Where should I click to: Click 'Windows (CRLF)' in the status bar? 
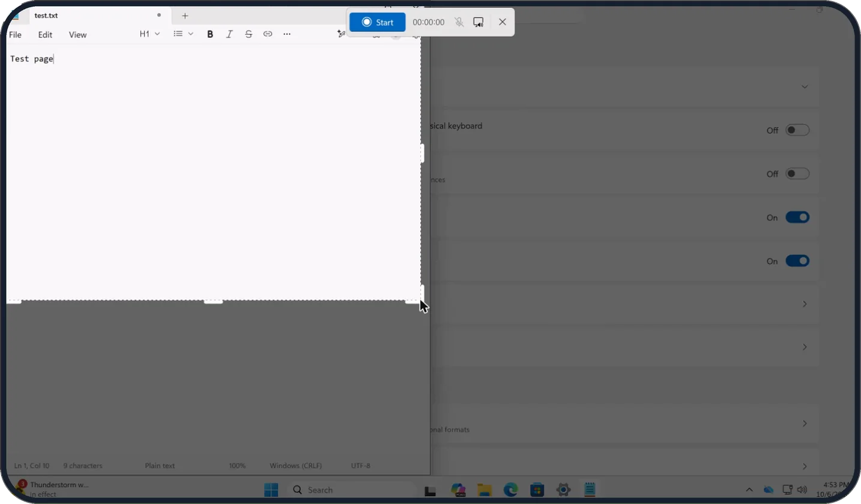pyautogui.click(x=296, y=466)
